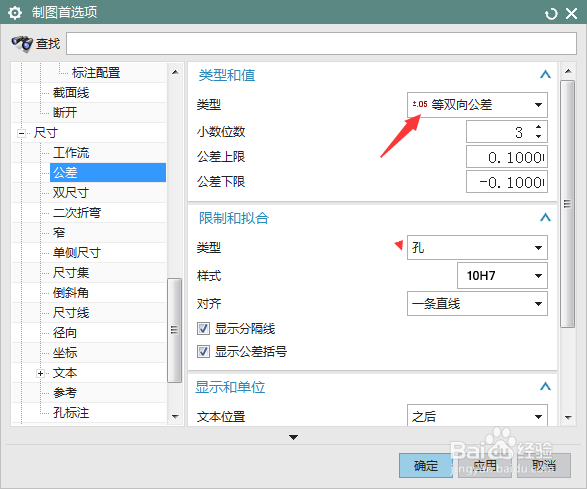Increase 小数位数 with up arrow
Viewport: 587px width, 489px height.
pyautogui.click(x=538, y=127)
